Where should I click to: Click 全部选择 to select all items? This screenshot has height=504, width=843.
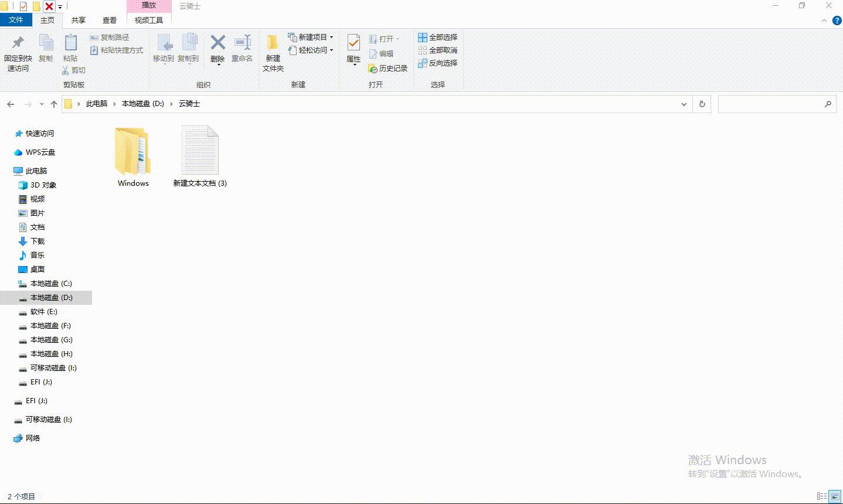pyautogui.click(x=439, y=37)
